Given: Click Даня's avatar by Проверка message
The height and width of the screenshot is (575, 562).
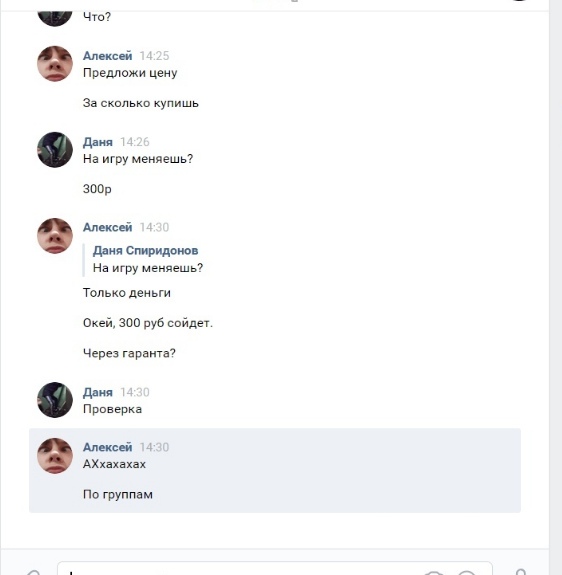Looking at the screenshot, I should pos(55,400).
